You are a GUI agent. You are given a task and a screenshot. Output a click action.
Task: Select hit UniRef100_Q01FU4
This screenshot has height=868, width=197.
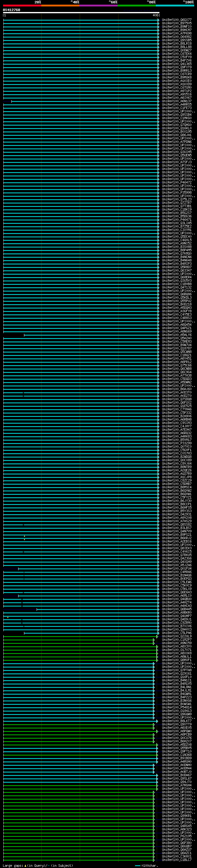[x=177, y=568]
